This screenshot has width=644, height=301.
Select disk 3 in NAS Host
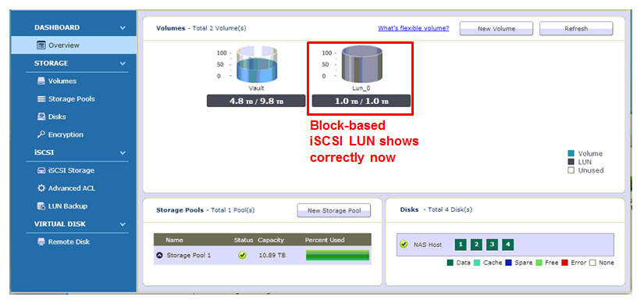tap(492, 245)
